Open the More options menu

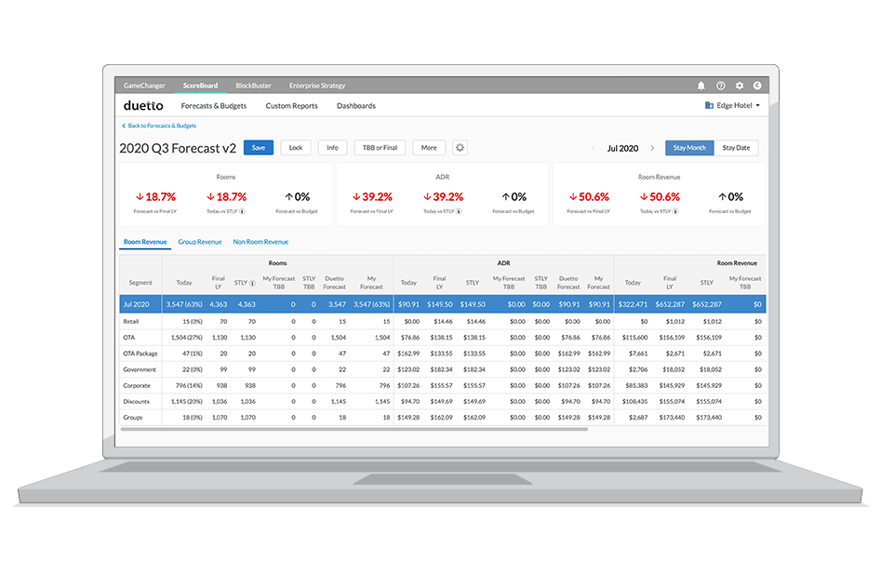point(428,147)
